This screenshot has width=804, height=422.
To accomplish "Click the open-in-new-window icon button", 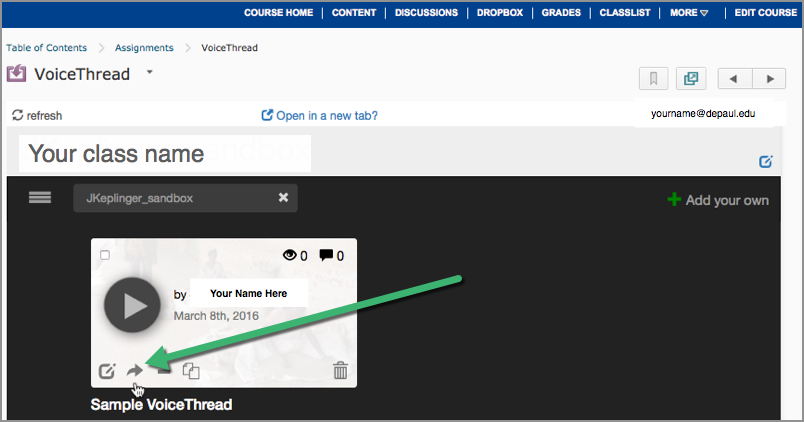I will (x=691, y=79).
